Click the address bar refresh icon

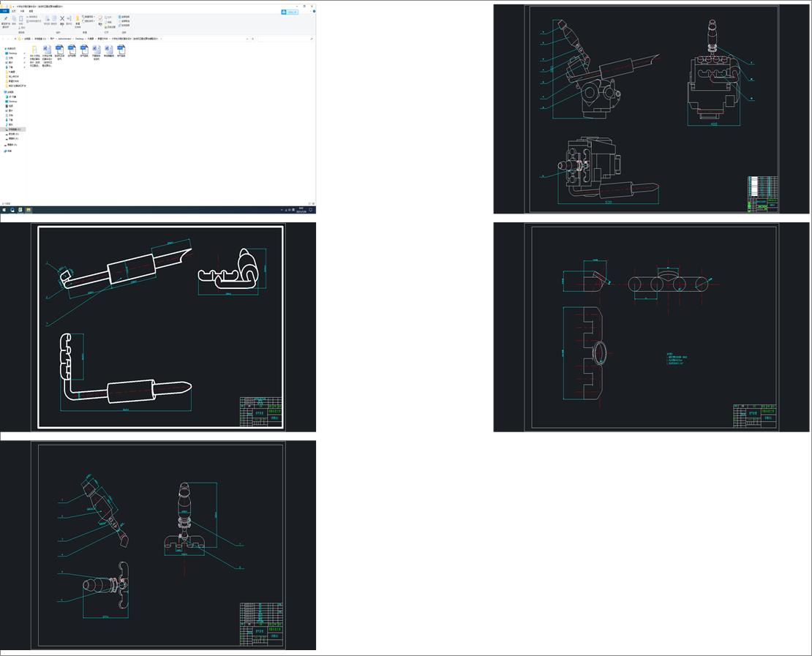coord(252,39)
